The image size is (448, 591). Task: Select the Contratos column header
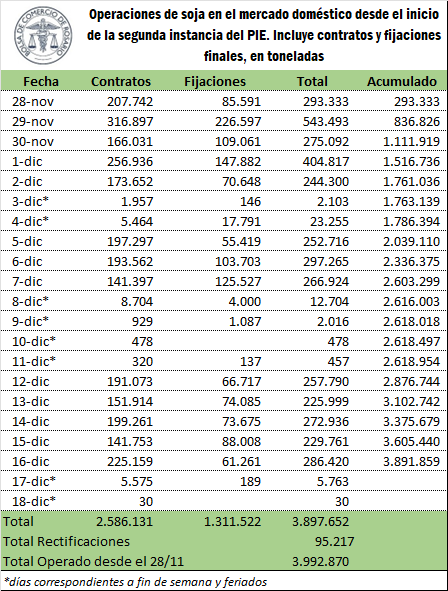tap(121, 81)
